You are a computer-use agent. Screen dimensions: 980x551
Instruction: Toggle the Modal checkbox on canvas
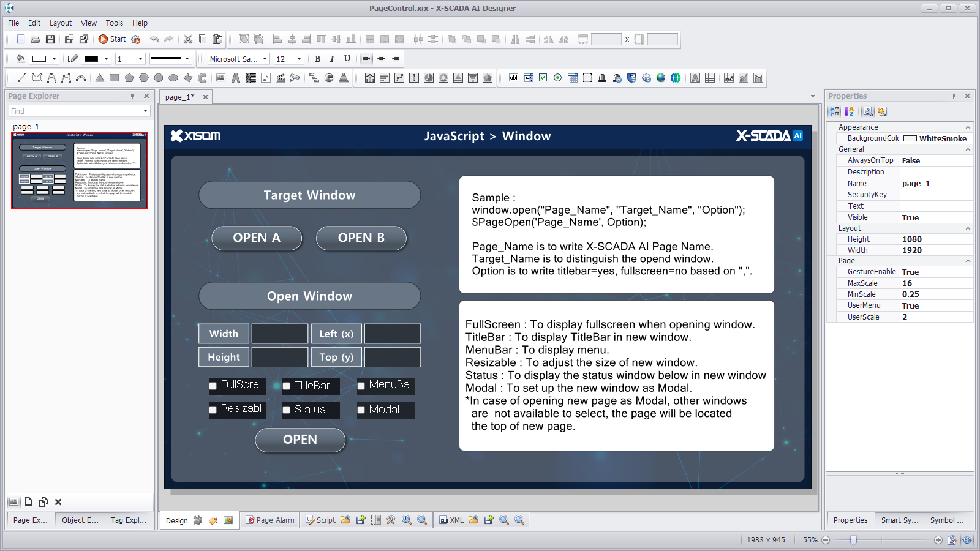[x=361, y=410]
